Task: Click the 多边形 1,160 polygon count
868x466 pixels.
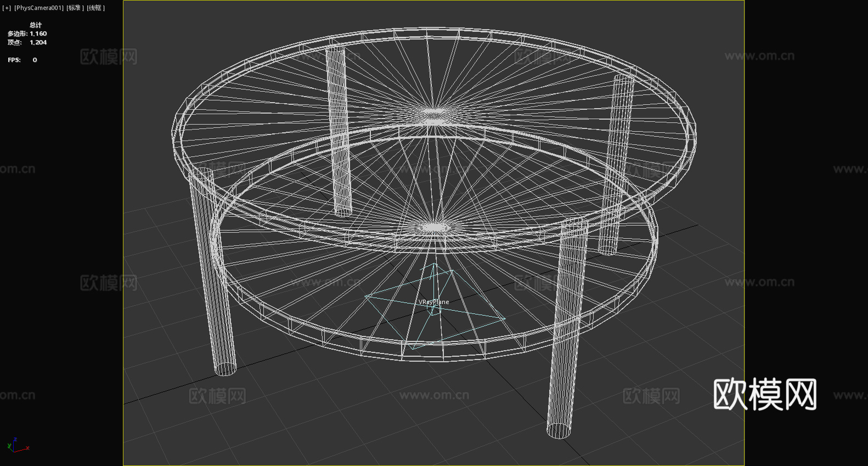Action: tap(27, 33)
